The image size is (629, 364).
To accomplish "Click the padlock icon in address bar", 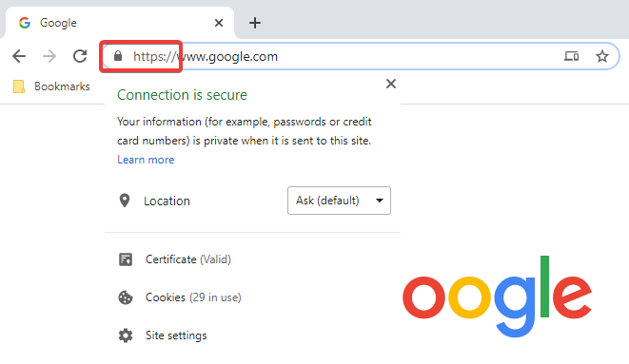I will pos(118,56).
